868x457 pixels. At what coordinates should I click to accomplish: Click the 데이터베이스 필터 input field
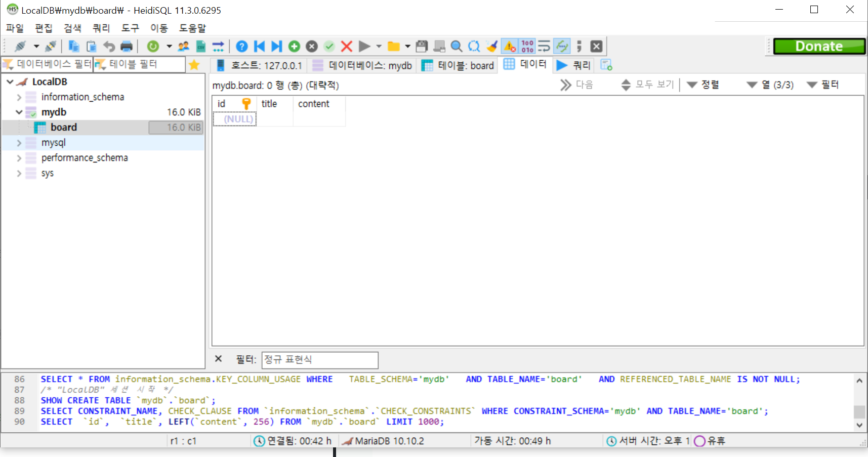[x=47, y=64]
